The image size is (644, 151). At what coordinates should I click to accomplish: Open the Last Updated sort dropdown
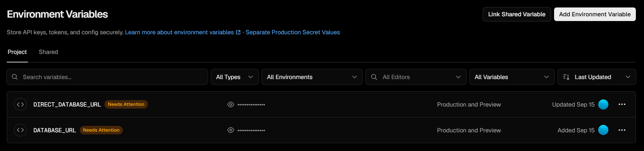(x=596, y=77)
